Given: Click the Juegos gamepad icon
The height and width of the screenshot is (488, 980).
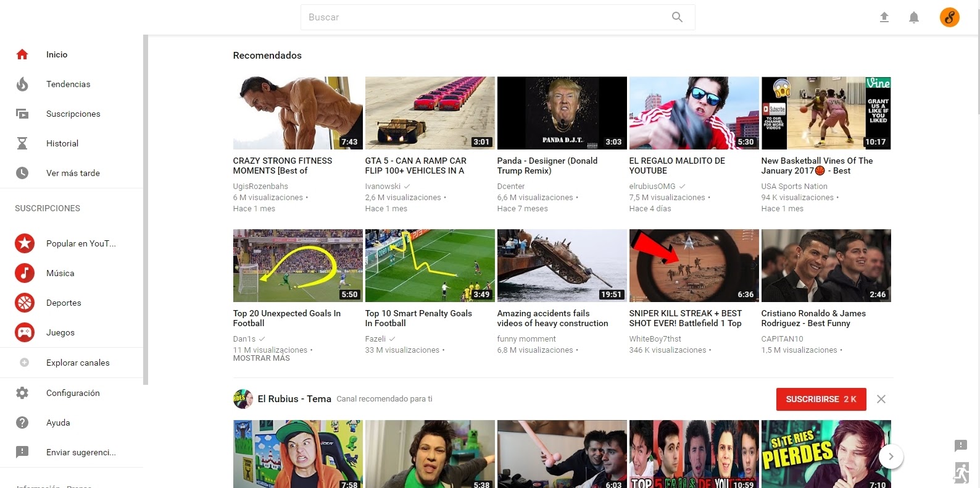Looking at the screenshot, I should [25, 332].
